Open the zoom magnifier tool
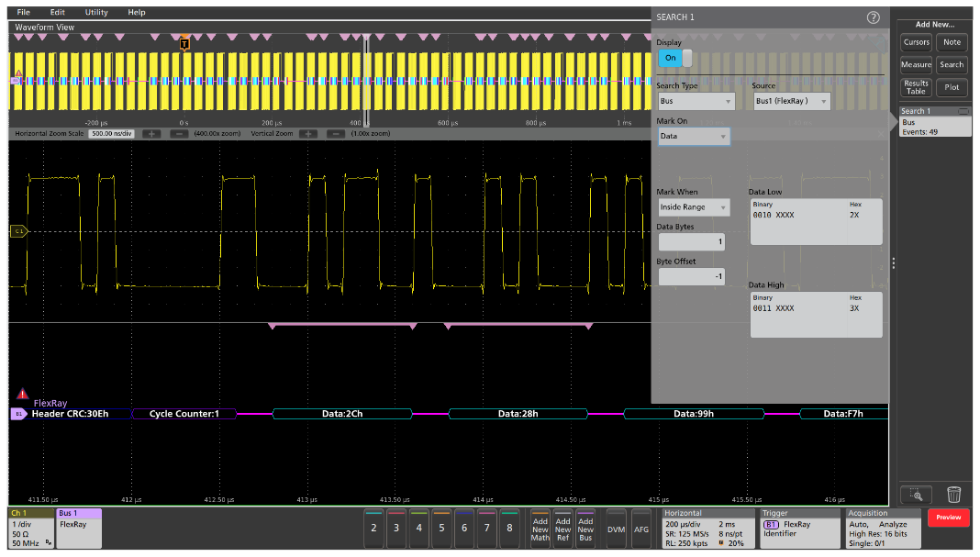980x557 pixels. pos(918,494)
